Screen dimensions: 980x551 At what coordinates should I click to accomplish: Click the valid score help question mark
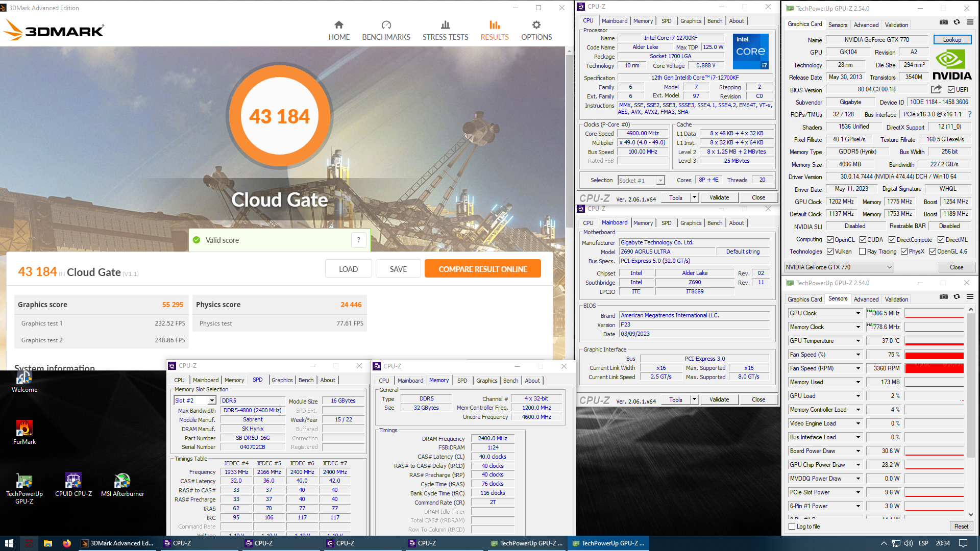tap(359, 240)
